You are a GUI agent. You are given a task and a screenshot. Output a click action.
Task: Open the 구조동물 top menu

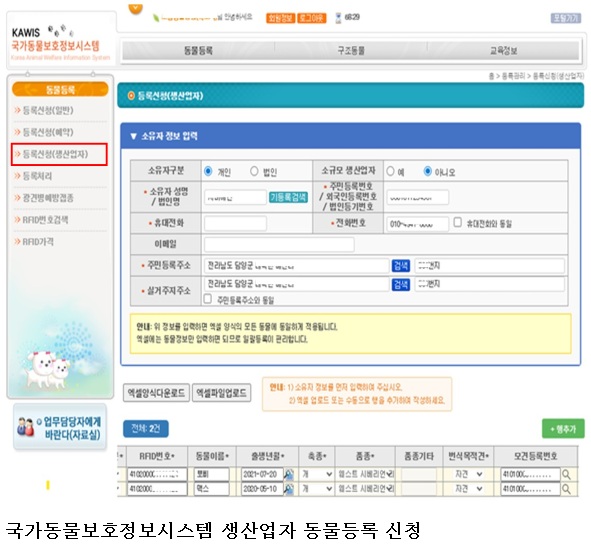coord(351,51)
